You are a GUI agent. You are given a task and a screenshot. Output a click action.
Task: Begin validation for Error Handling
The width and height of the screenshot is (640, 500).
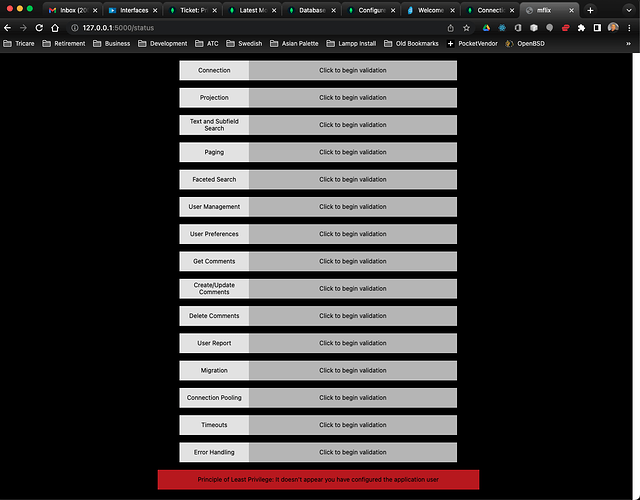[353, 452]
